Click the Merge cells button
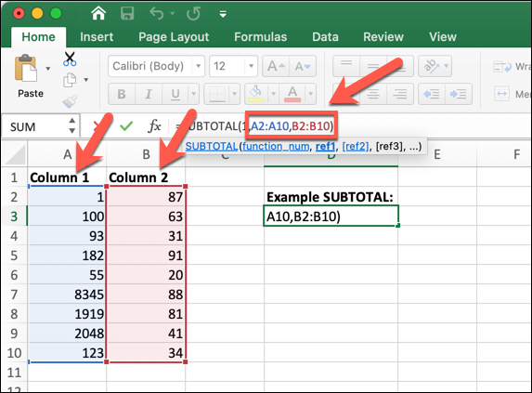 (x=512, y=94)
